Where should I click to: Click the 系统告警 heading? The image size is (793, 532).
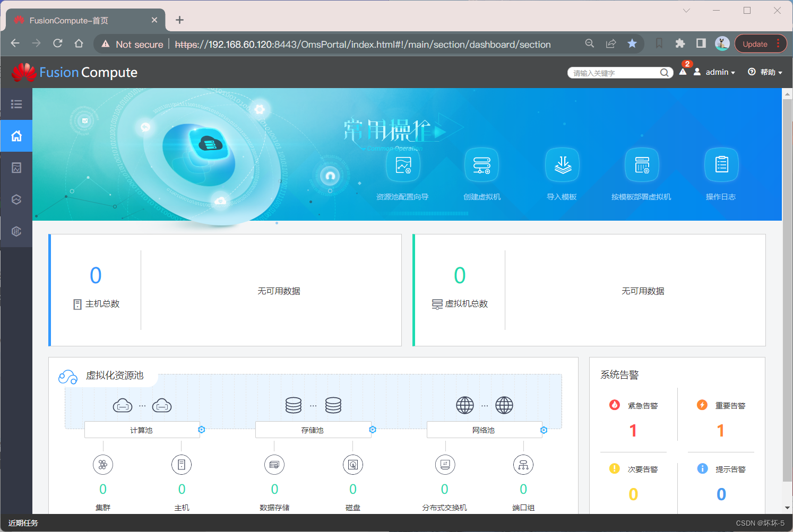pyautogui.click(x=619, y=375)
